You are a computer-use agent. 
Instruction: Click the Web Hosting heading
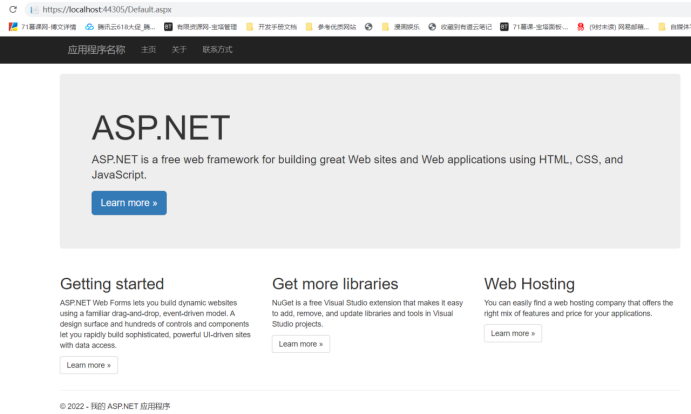[529, 284]
